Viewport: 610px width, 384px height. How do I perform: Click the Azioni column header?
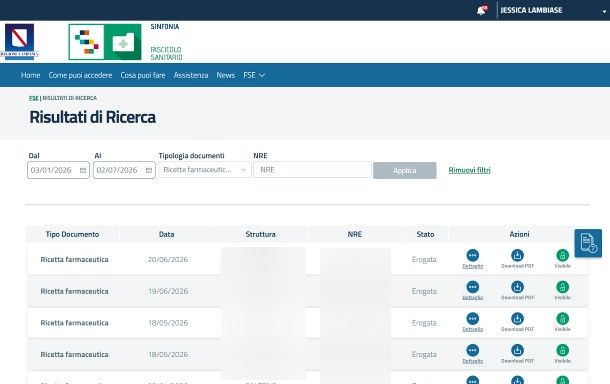(519, 234)
